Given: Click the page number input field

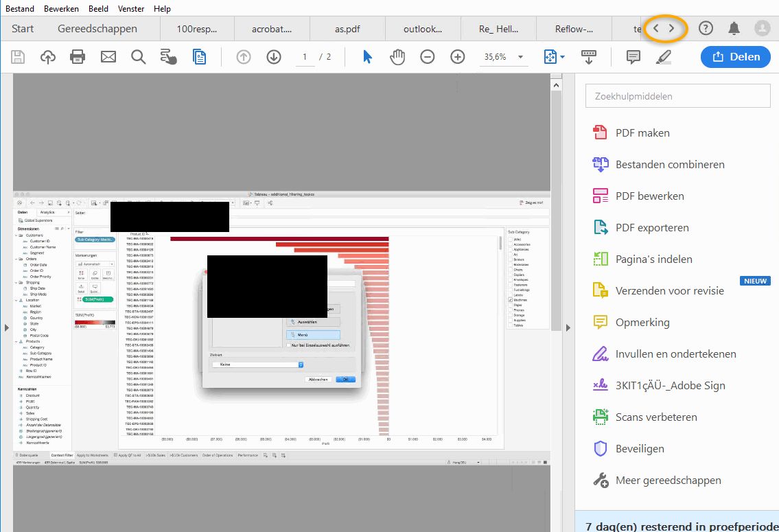Looking at the screenshot, I should [305, 57].
